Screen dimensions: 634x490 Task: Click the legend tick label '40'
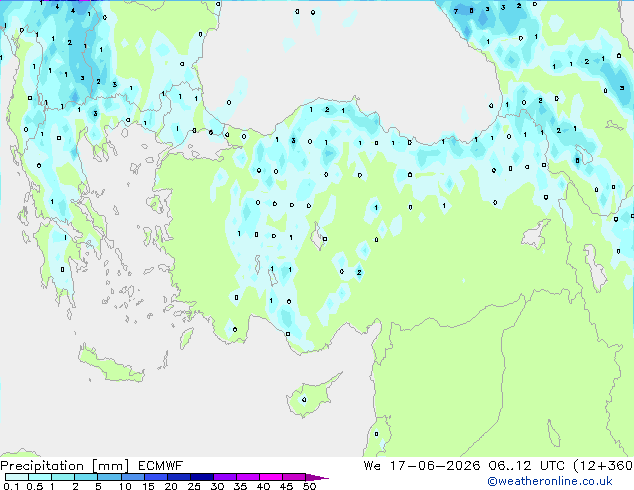coord(264,486)
